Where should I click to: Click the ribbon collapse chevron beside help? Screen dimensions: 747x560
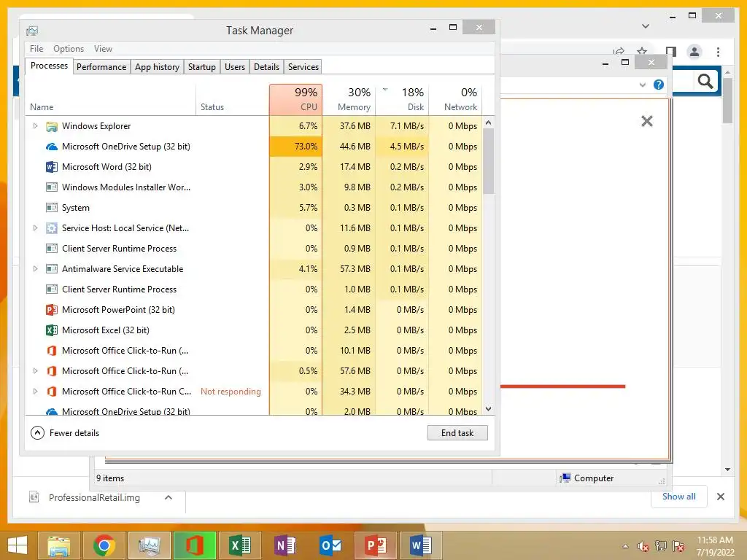pyautogui.click(x=642, y=85)
